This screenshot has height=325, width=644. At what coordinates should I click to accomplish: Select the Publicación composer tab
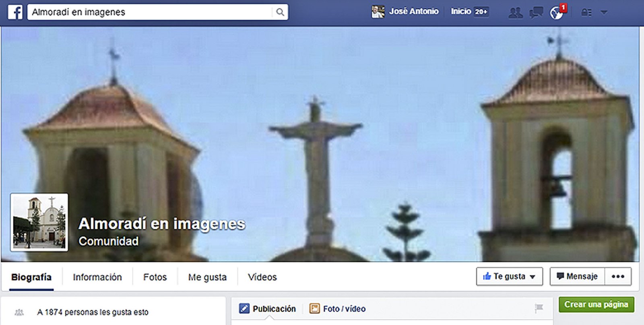tap(268, 309)
